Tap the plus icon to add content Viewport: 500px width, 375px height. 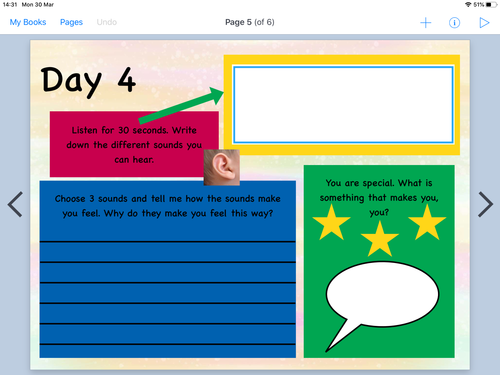click(x=426, y=23)
